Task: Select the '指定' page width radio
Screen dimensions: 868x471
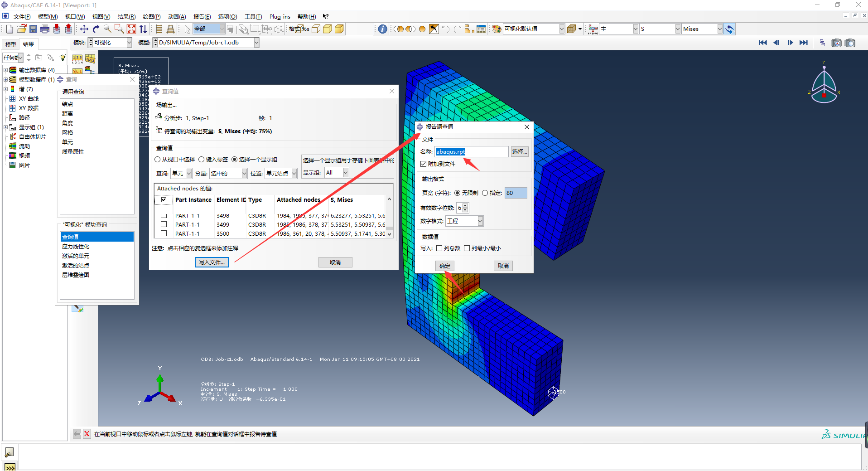Action: [x=485, y=193]
